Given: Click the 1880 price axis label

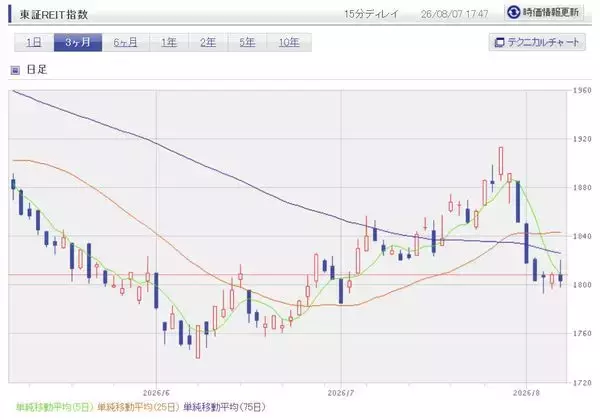Looking at the screenshot, I should click(582, 187).
